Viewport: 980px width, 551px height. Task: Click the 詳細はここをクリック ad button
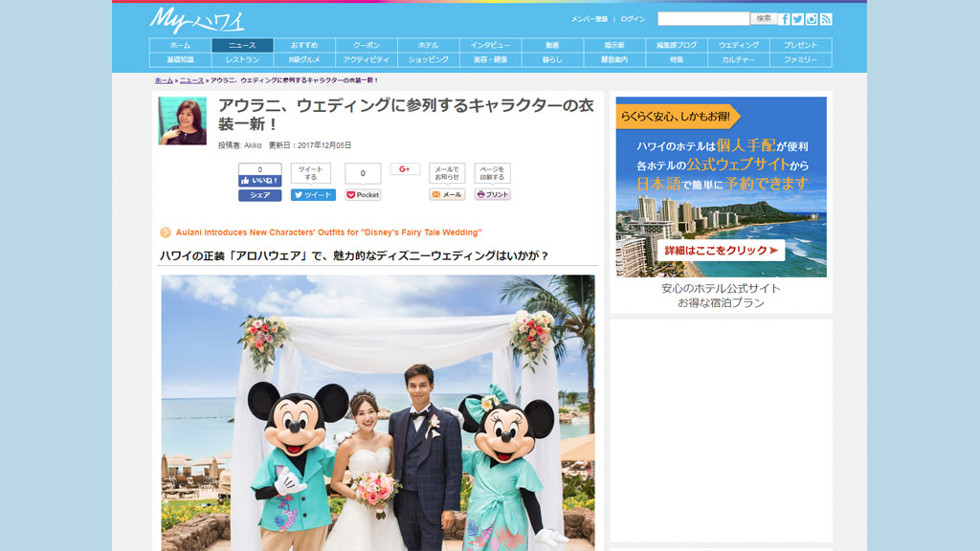point(721,251)
